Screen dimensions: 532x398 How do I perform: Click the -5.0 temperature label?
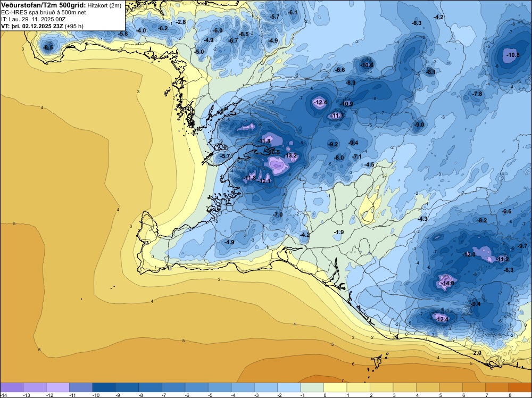pos(199,52)
